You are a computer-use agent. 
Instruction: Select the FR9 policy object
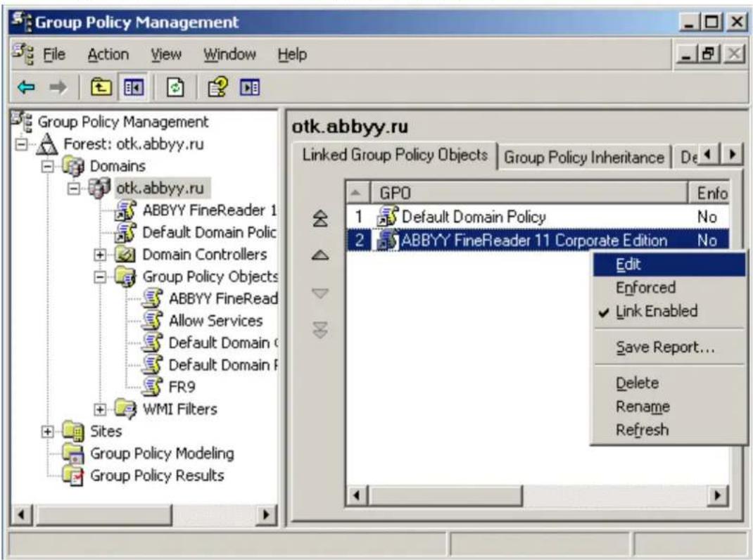coord(182,387)
